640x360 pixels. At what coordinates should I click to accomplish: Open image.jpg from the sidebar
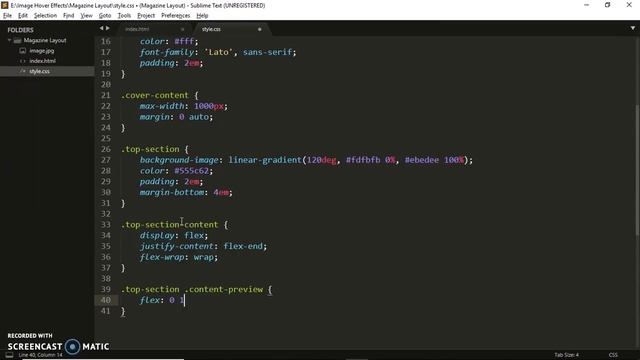(42, 51)
